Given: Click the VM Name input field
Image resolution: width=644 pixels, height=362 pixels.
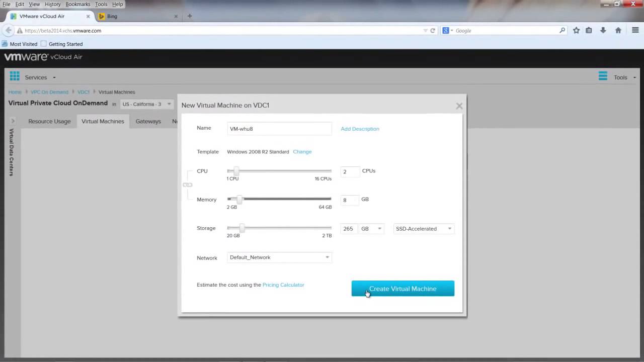Looking at the screenshot, I should [279, 129].
